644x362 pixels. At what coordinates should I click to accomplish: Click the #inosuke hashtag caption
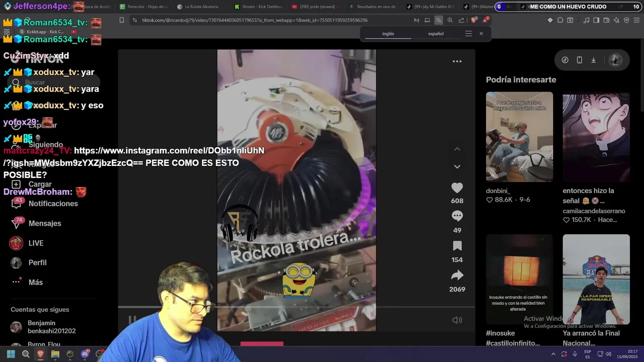coord(500,333)
